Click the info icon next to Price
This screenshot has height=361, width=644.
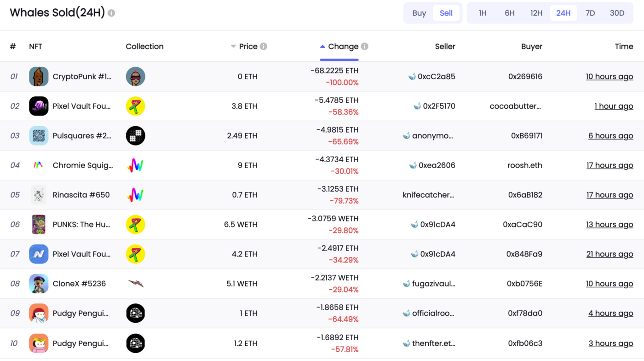264,47
